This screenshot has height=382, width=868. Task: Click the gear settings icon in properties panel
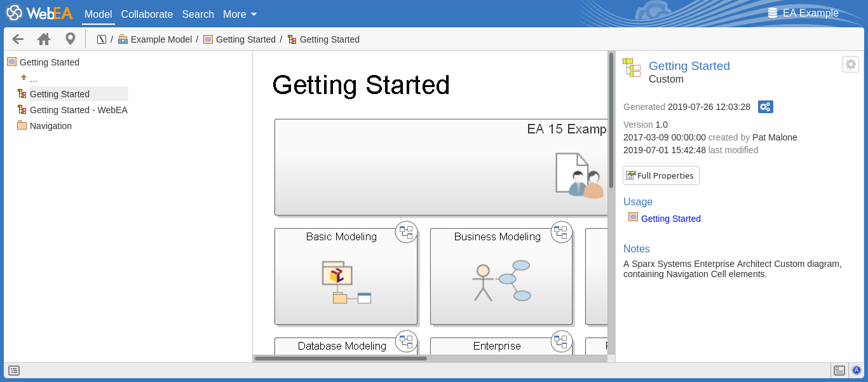[851, 64]
